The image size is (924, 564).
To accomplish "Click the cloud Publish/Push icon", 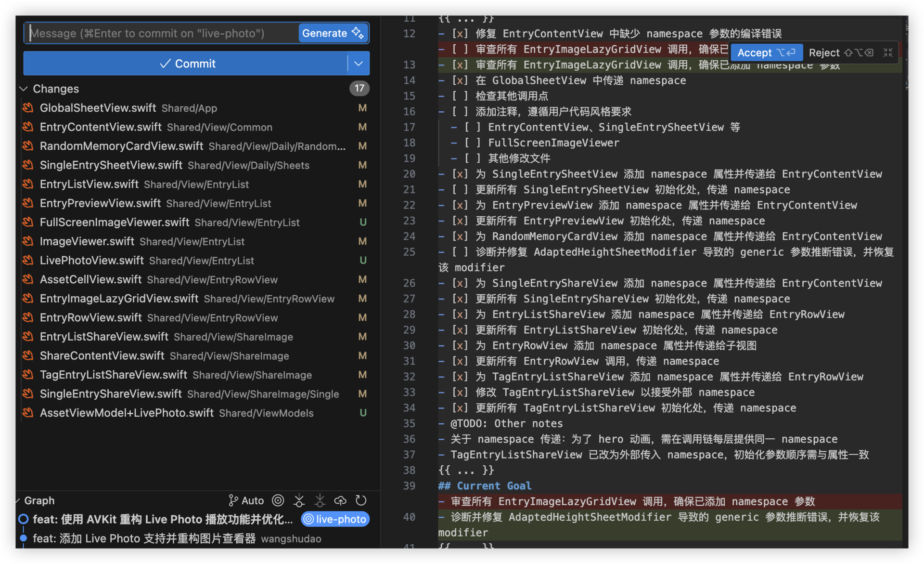I will (x=340, y=500).
